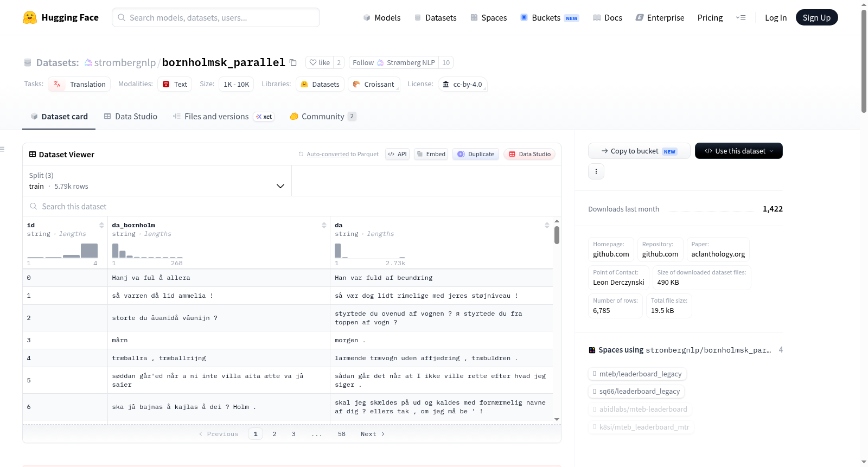The image size is (868, 467).
Task: Open Spaces in top navigation
Action: 489,17
